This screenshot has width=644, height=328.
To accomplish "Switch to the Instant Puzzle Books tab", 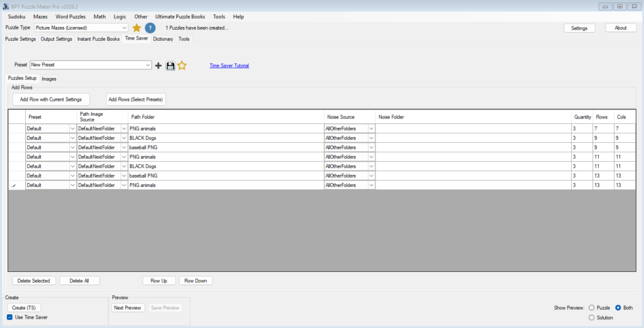I will point(98,39).
